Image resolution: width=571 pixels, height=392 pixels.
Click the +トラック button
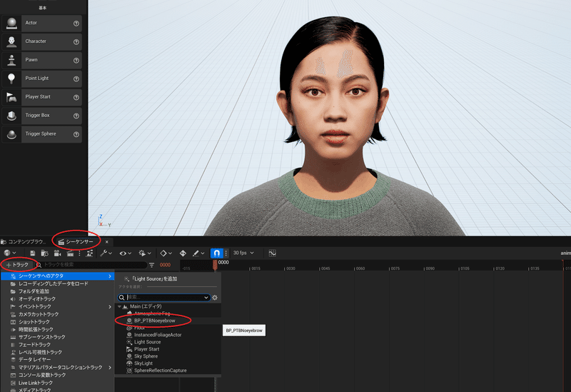pos(17,265)
